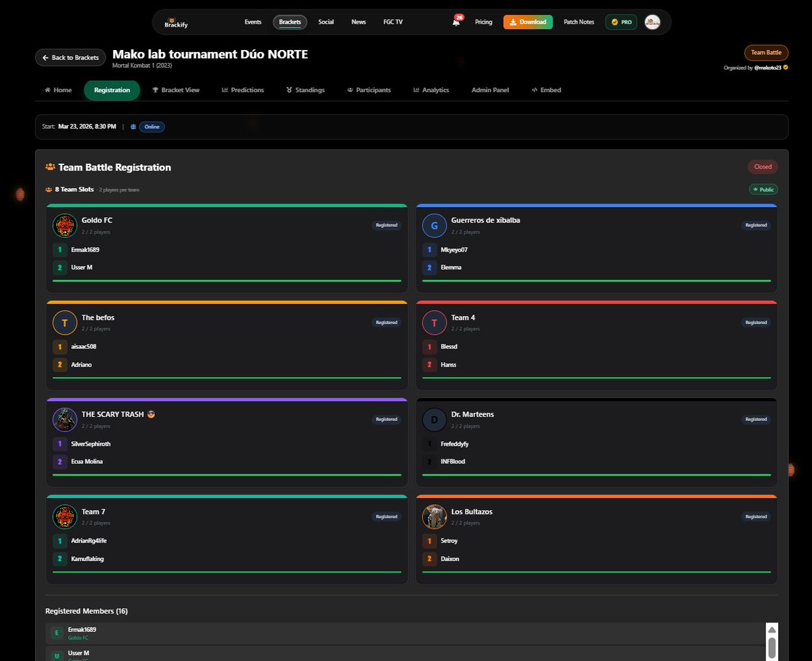The height and width of the screenshot is (661, 812).
Task: Select the Registration tab
Action: [112, 90]
